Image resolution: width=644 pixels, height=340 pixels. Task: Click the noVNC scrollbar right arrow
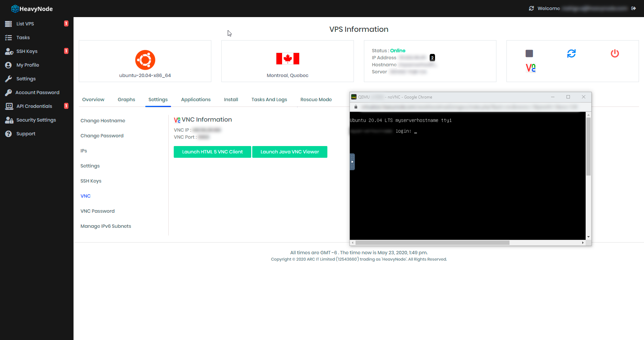[x=583, y=243]
